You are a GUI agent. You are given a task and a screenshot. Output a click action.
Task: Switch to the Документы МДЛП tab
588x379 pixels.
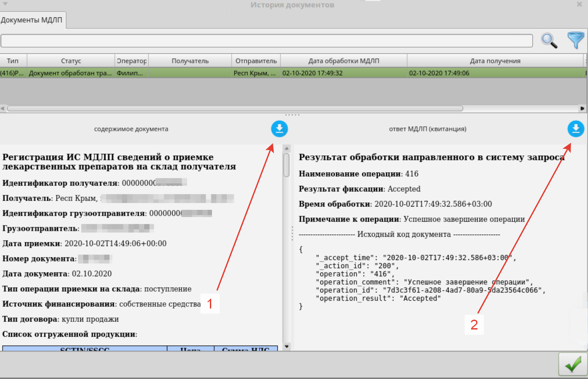[x=31, y=20]
